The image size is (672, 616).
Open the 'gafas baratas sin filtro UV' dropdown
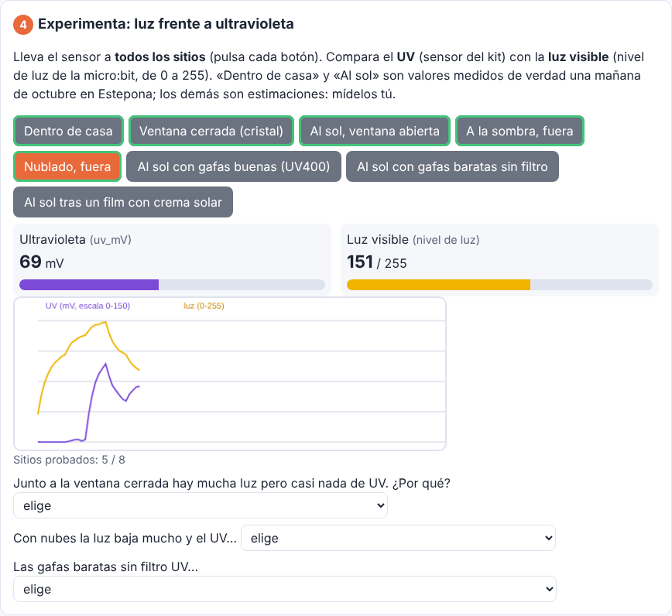(x=285, y=589)
